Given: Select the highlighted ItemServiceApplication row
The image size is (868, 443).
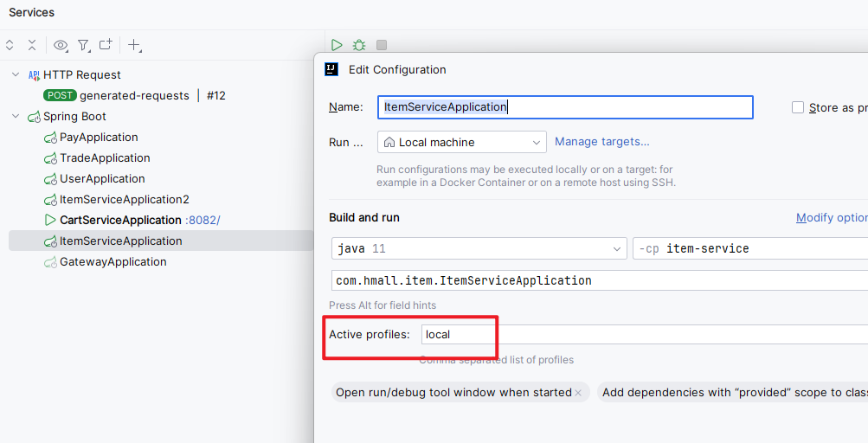Looking at the screenshot, I should [161, 241].
